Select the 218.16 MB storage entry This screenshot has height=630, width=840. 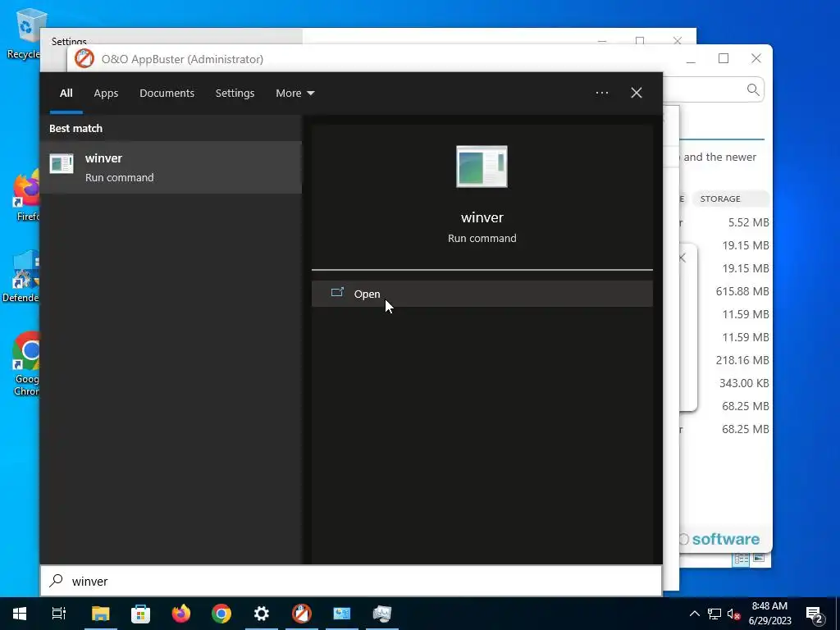[x=742, y=360]
